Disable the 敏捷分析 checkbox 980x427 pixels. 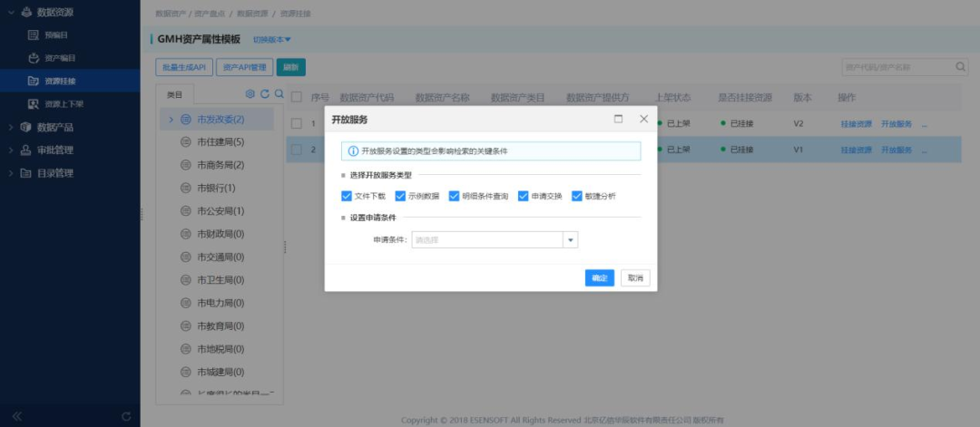(x=577, y=196)
